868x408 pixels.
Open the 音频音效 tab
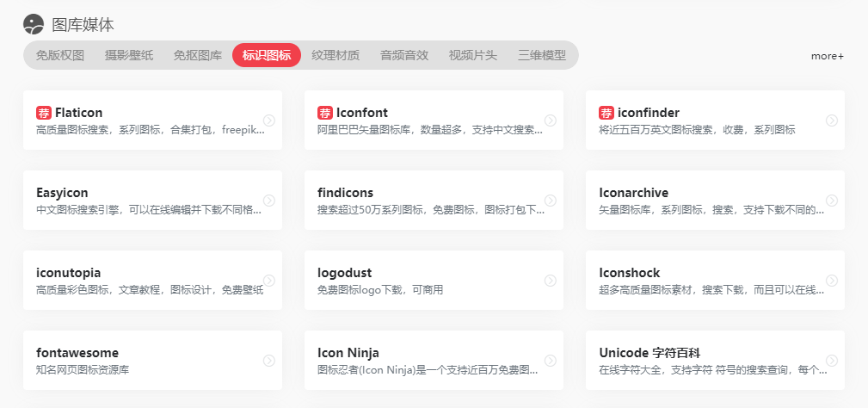tap(404, 55)
